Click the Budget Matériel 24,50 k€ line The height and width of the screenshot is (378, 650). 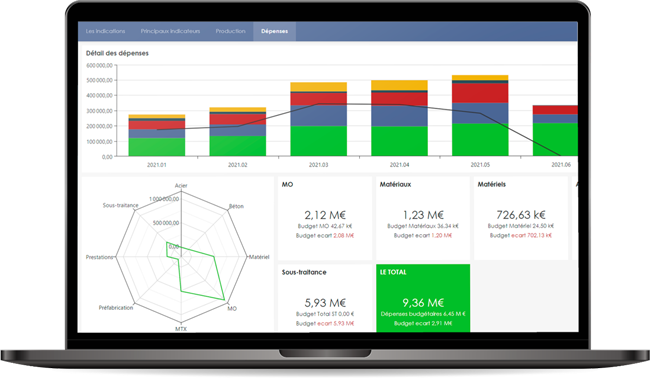coord(521,226)
